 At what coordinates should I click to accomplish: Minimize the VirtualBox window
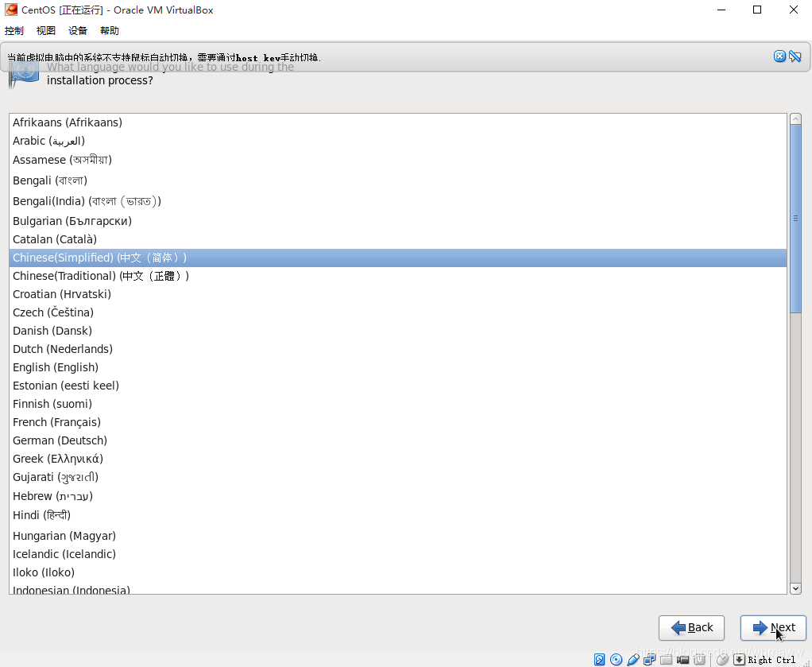point(721,10)
